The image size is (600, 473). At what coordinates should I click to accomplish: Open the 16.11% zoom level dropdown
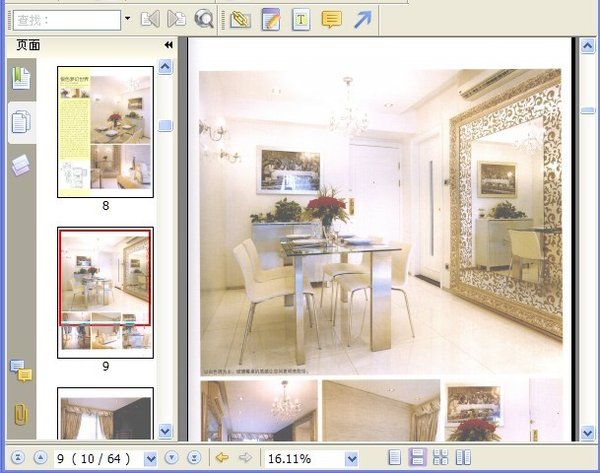point(351,458)
